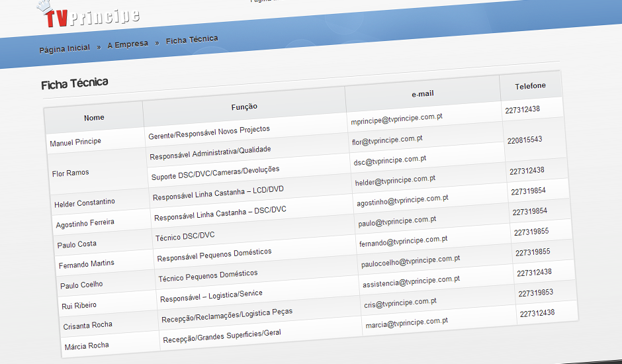Click marcia@tvprincipe.com.pt email
The height and width of the screenshot is (364, 622).
point(406,323)
